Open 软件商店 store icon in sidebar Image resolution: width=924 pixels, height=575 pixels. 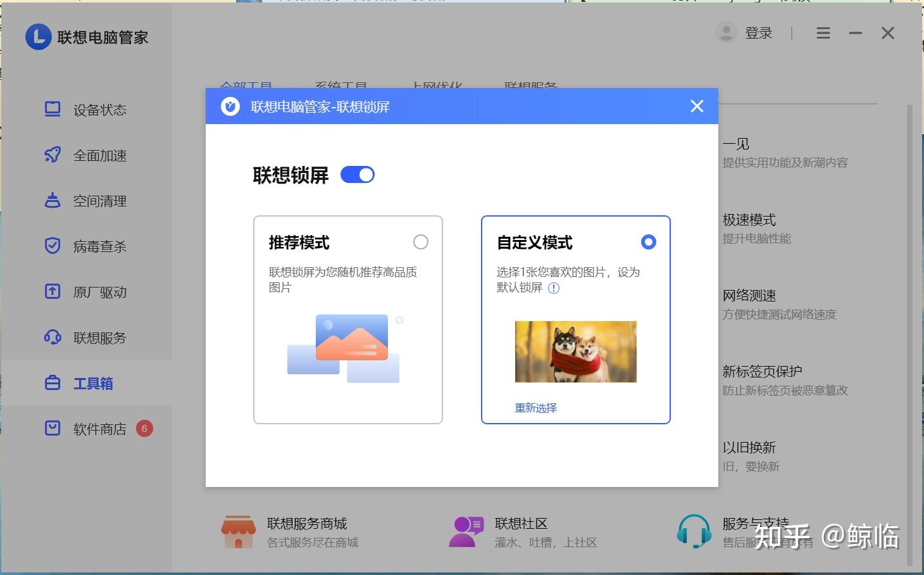tap(53, 429)
